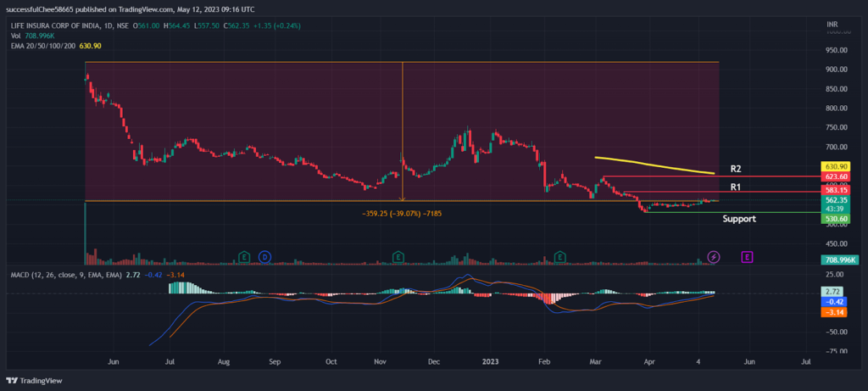This screenshot has width=868, height=391.
Task: Click the Jun label at left of time axis
Action: point(113,361)
